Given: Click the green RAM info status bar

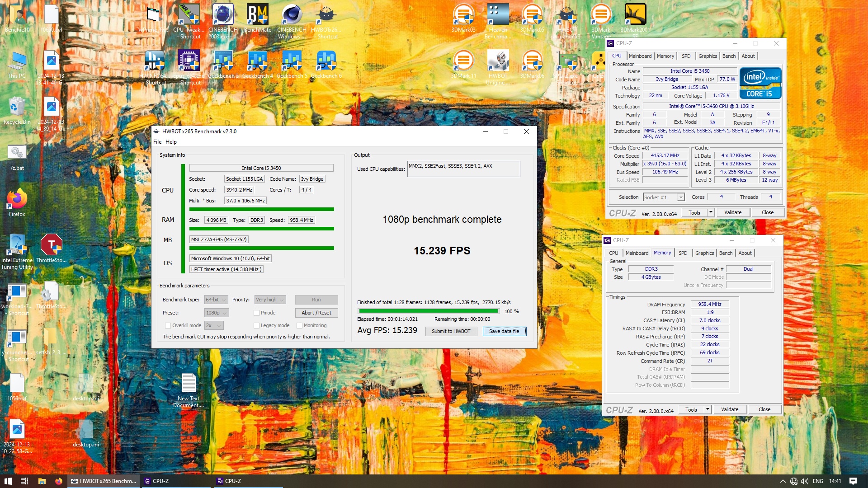Looking at the screenshot, I should [261, 229].
